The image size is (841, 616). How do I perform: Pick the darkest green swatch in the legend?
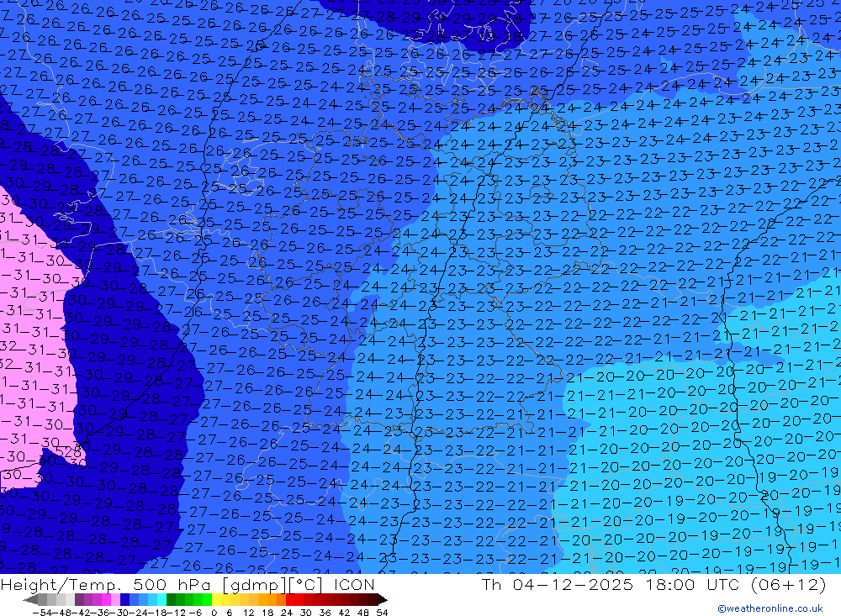(171, 599)
